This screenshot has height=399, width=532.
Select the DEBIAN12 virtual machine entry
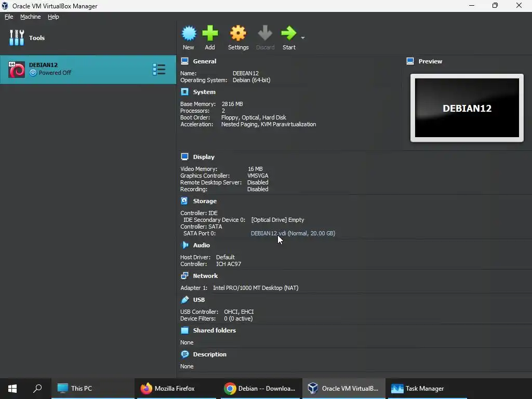pos(88,70)
